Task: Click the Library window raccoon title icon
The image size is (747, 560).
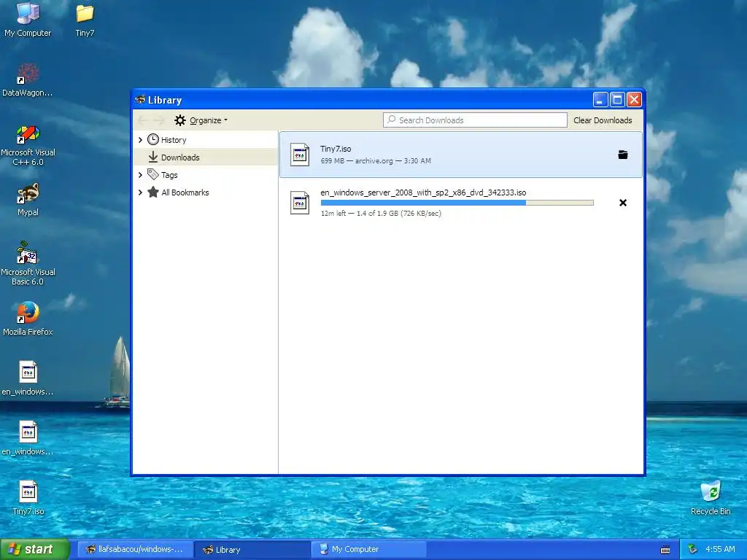Action: pyautogui.click(x=140, y=99)
